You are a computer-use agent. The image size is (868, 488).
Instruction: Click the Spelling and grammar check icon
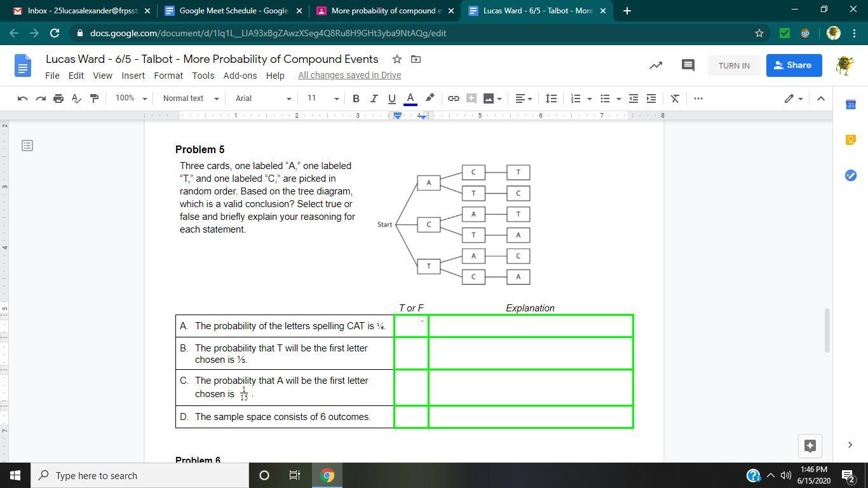pos(76,98)
